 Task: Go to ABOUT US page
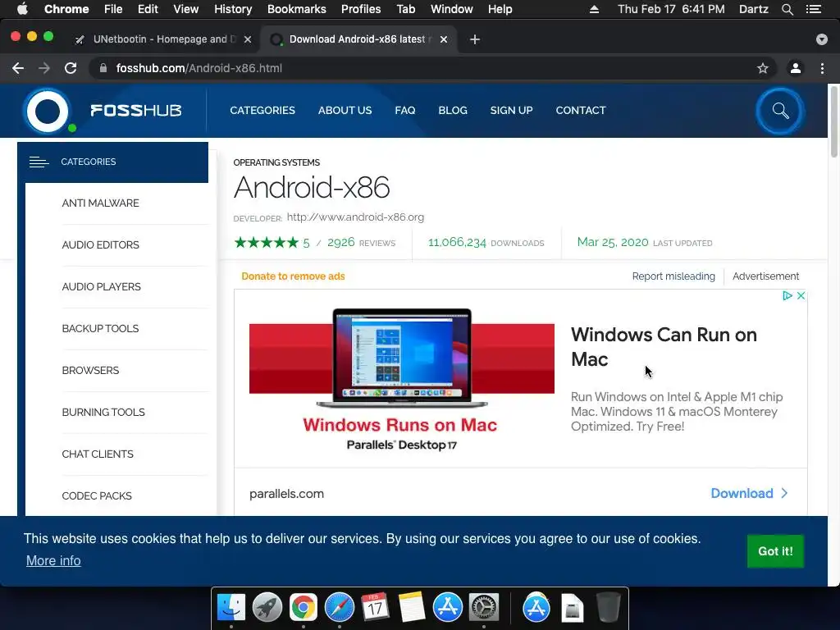[345, 111]
